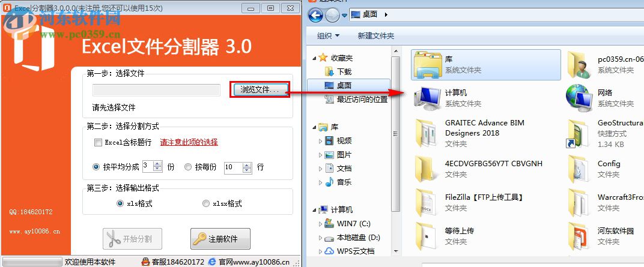644x267 pixels.
Task: Expand the 音乐 library node
Action: point(321,182)
